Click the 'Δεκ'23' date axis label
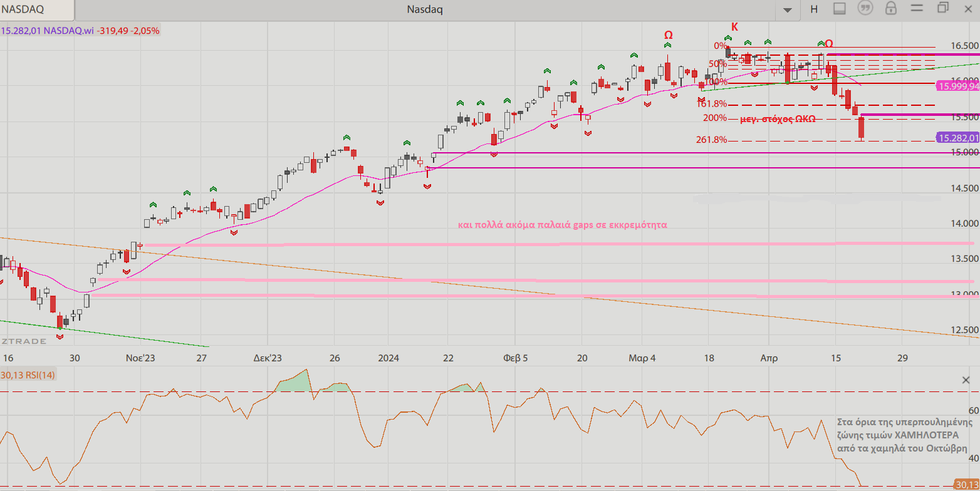The image size is (980, 491). point(268,358)
